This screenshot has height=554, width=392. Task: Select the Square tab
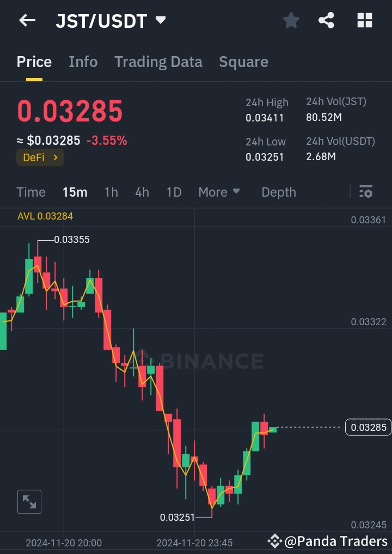point(243,62)
